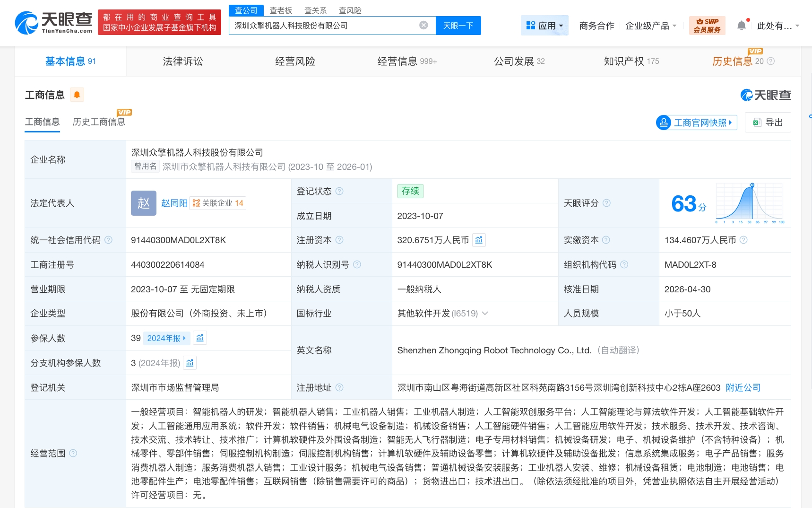812x508 pixels.
Task: Open the Tianyancha home logo
Action: [53, 23]
